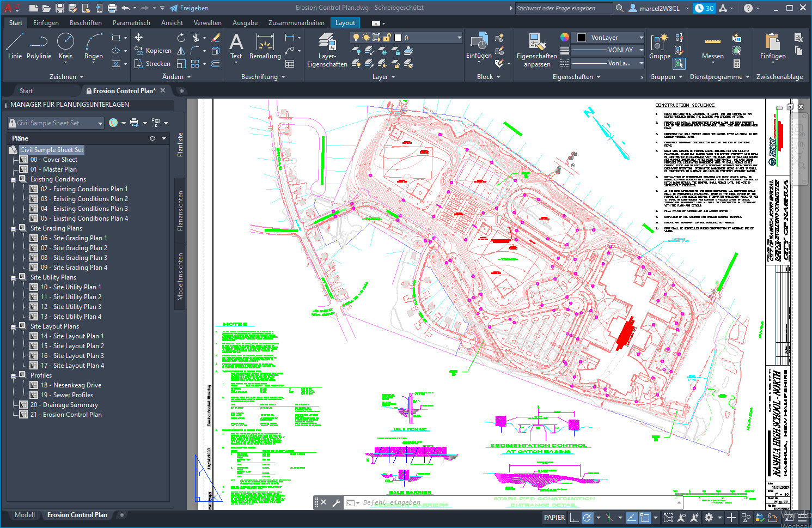812x528 pixels.
Task: Toggle Ortho mode in the status bar
Action: [x=575, y=517]
